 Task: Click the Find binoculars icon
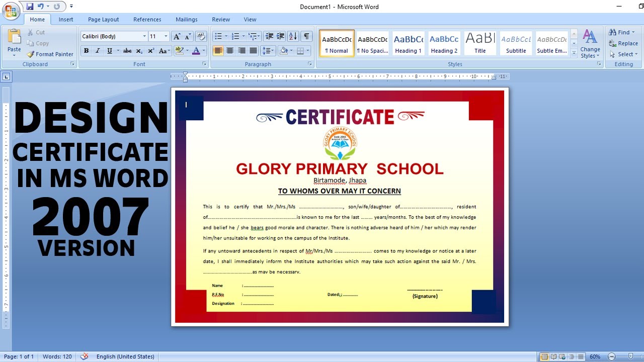point(613,32)
